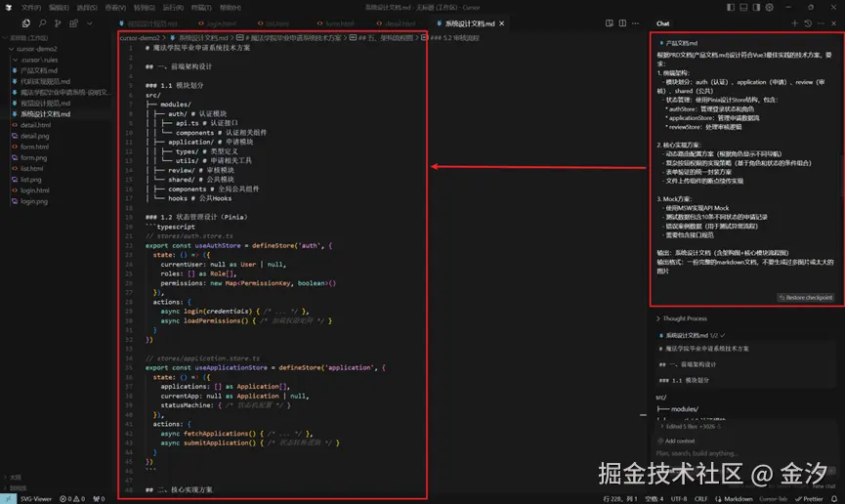Open errors and warnings count in status bar
Screen dimensions: 845x504
[x=72, y=499]
